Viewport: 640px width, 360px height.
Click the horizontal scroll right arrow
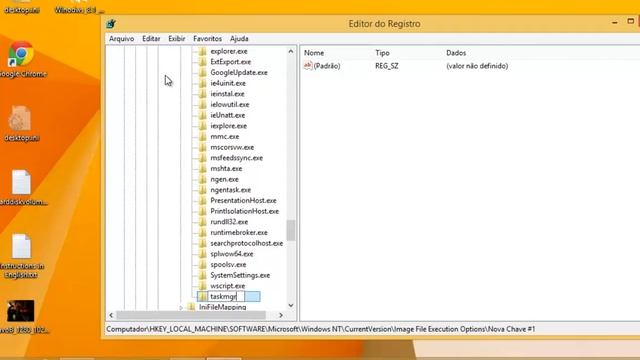[x=281, y=315]
